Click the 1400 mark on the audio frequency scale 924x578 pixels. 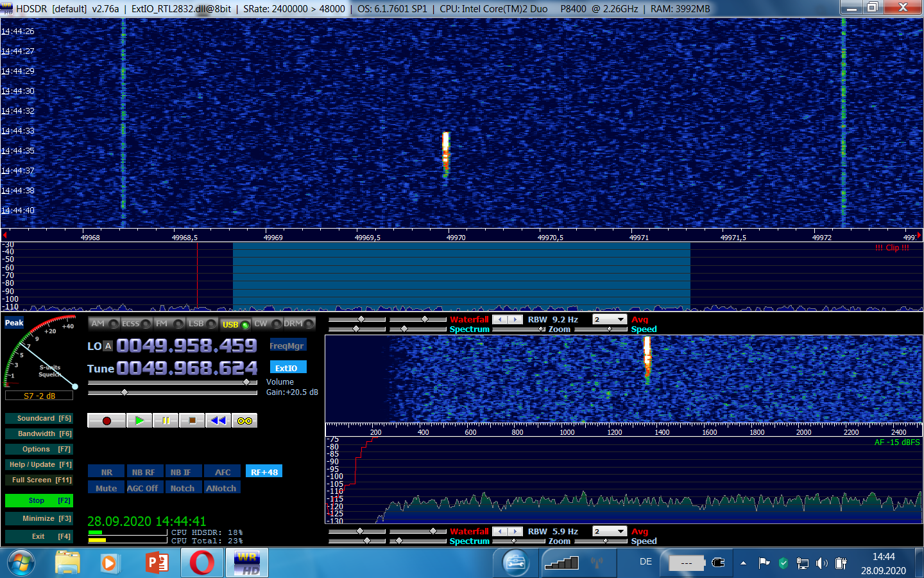point(662,432)
